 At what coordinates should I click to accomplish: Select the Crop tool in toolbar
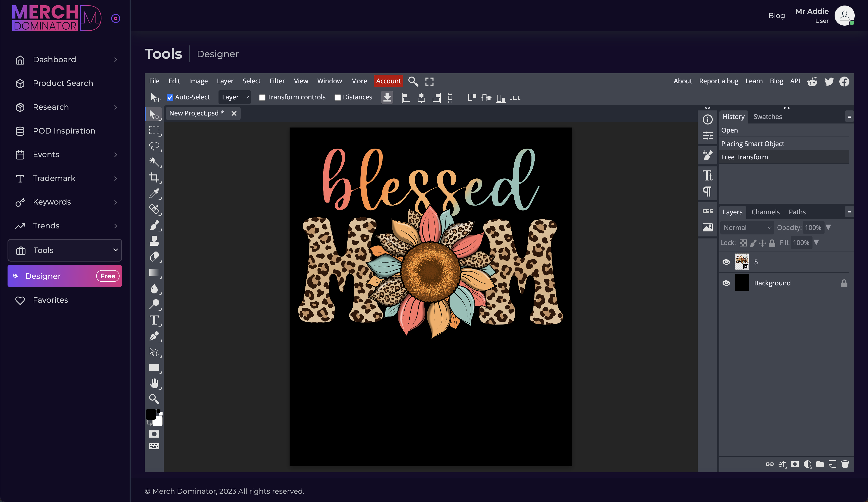154,177
